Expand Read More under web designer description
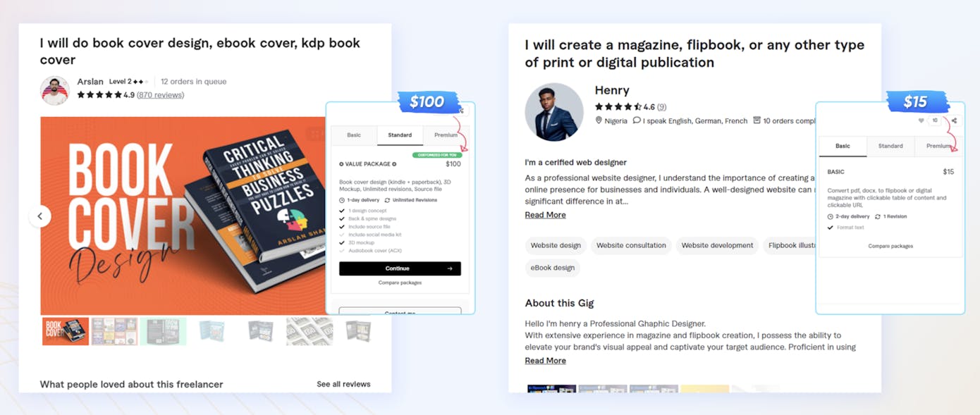Viewport: 980px width, 415px height. [x=545, y=215]
